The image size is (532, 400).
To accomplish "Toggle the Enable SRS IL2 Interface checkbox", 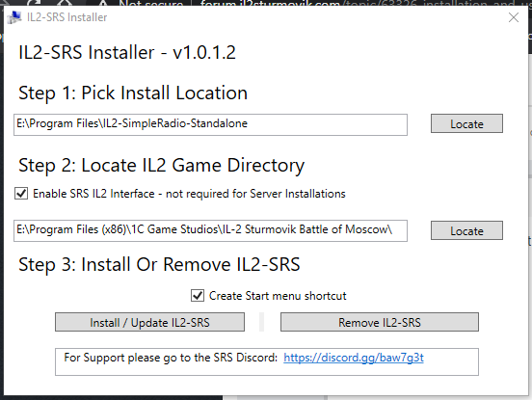I will tap(21, 194).
